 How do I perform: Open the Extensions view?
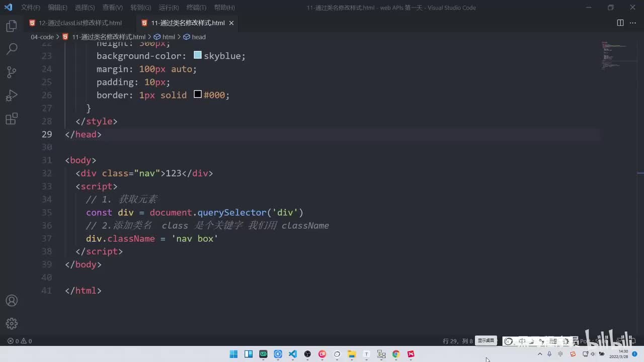click(11, 119)
